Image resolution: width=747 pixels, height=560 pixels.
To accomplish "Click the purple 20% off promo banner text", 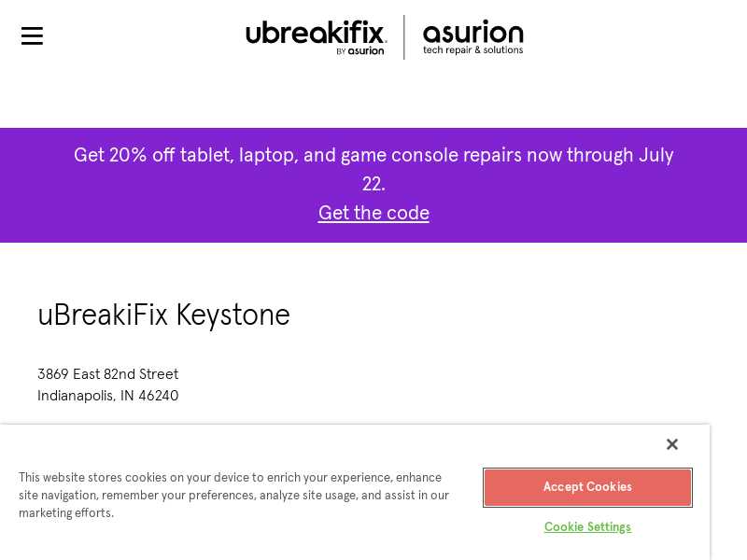I will point(373,169).
